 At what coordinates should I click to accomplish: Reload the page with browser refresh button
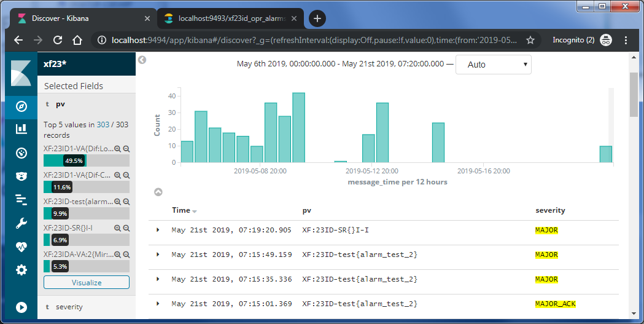(58, 40)
